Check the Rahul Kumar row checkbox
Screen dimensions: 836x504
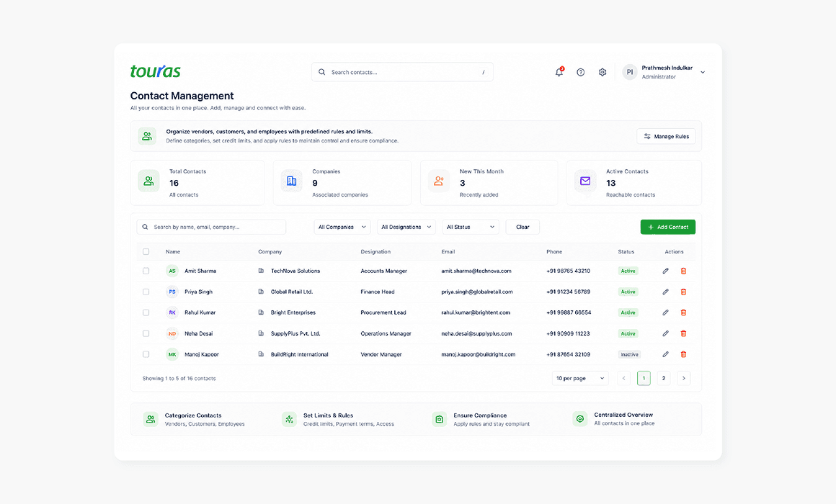146,312
